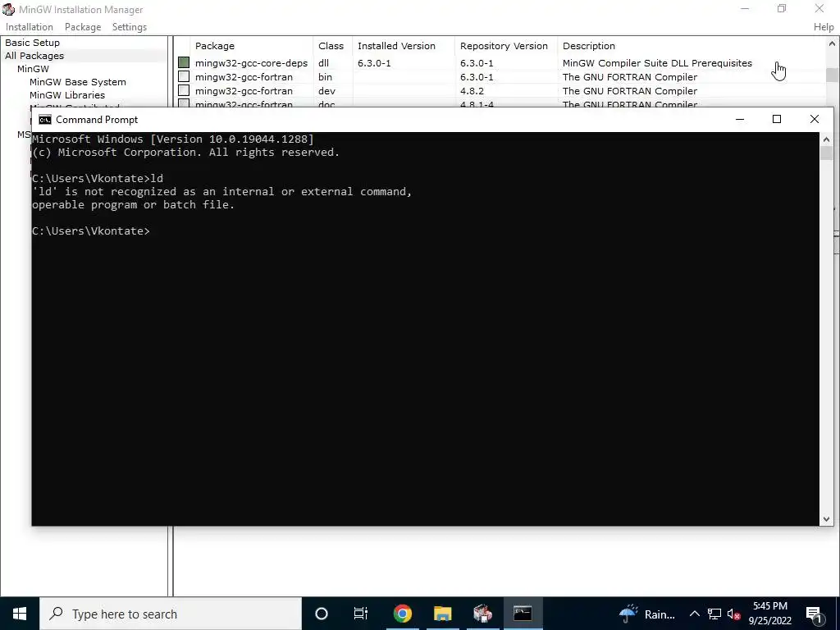Switch to Command Prompt taskbar icon
Screen dimensions: 840x630
[x=523, y=614]
